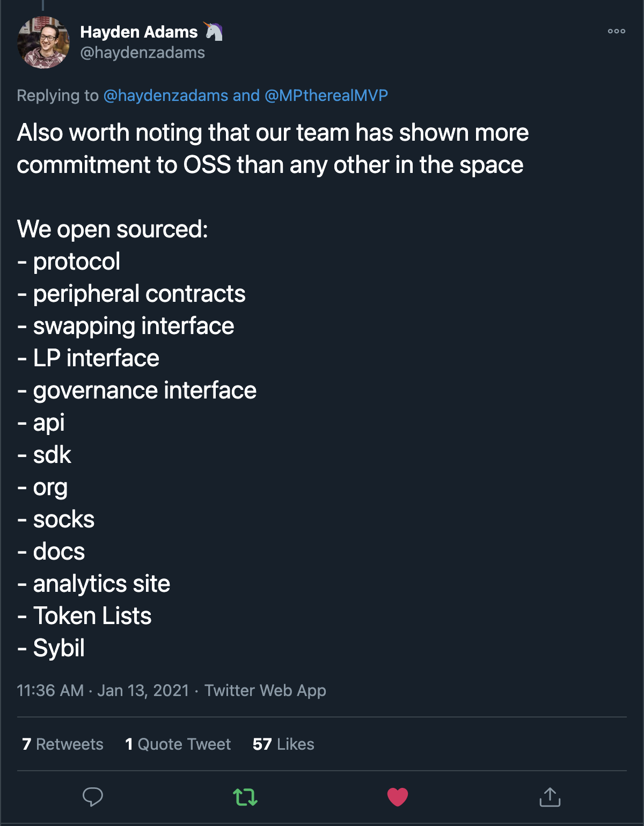The image size is (644, 826).
Task: Click the 11:36 AM timestamp
Action: (50, 691)
